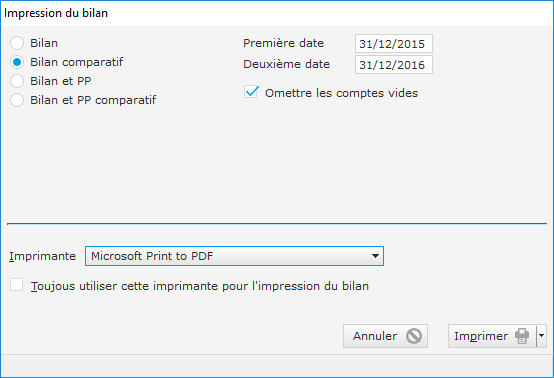Click the Annuler button
This screenshot has width=554, height=378.
385,336
